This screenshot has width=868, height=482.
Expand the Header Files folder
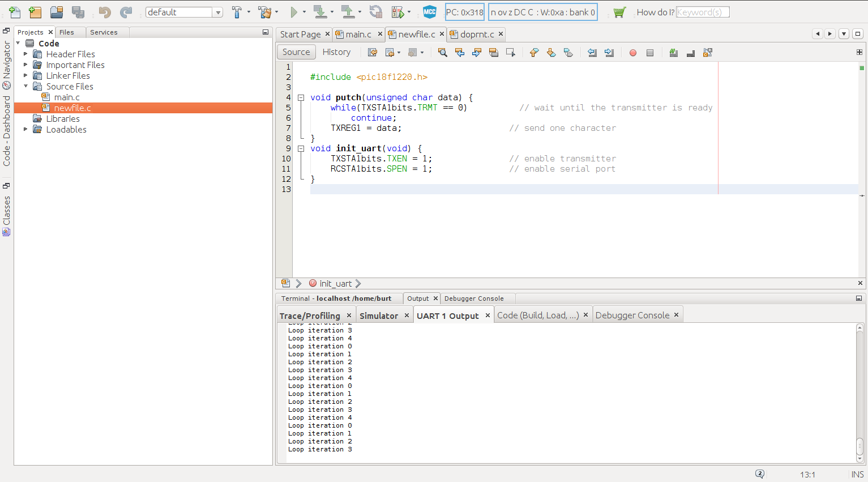[x=25, y=54]
